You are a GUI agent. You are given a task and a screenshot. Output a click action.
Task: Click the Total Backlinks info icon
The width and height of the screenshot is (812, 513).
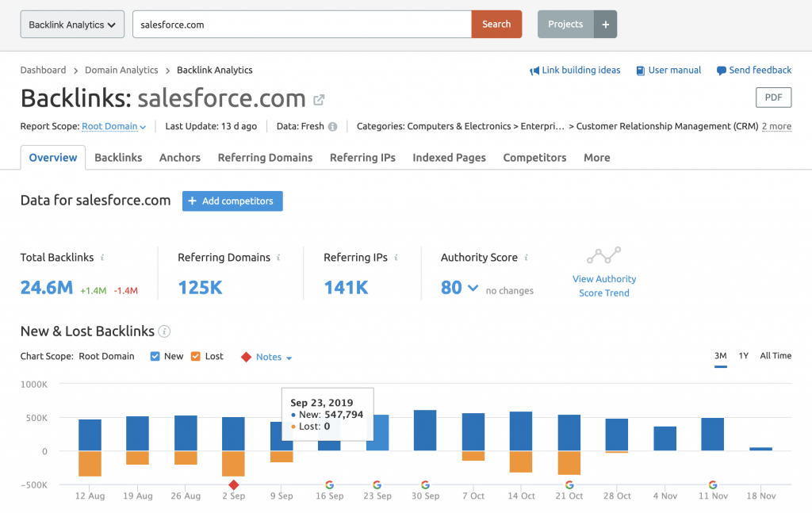pos(102,258)
